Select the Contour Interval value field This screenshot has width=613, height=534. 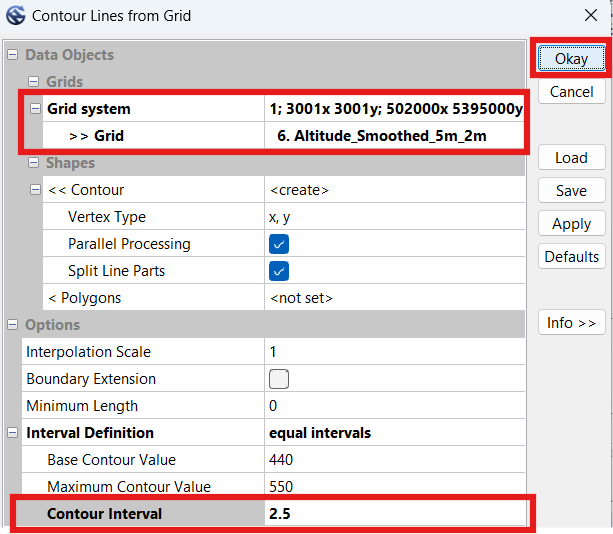point(395,514)
